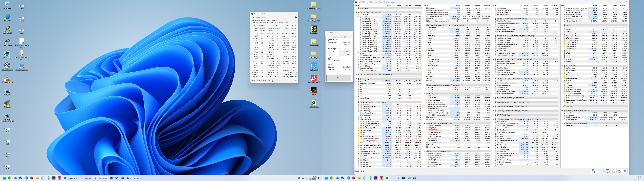Viewport: 644px width, 181px height.
Task: Open the Tools menu in ZenTimings
Action: pyautogui.click(x=258, y=17)
